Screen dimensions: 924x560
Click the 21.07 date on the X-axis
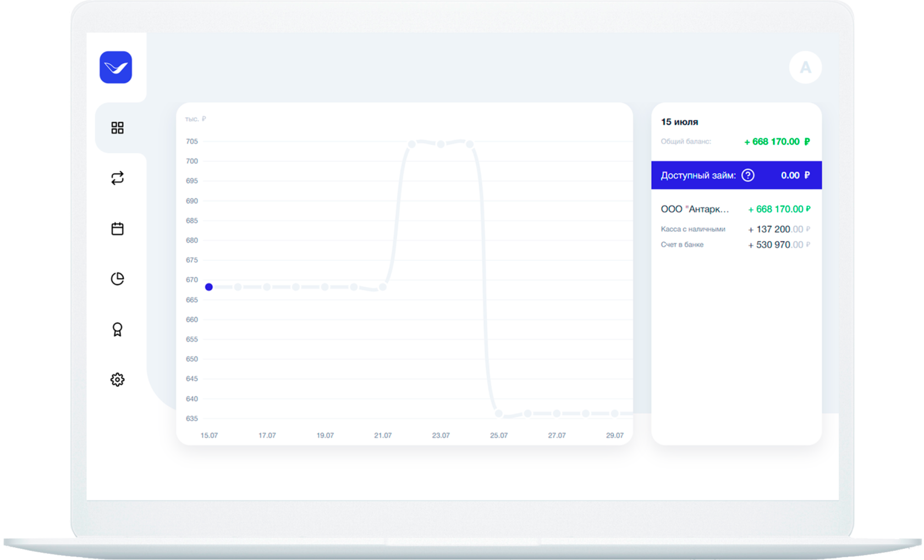click(x=383, y=435)
